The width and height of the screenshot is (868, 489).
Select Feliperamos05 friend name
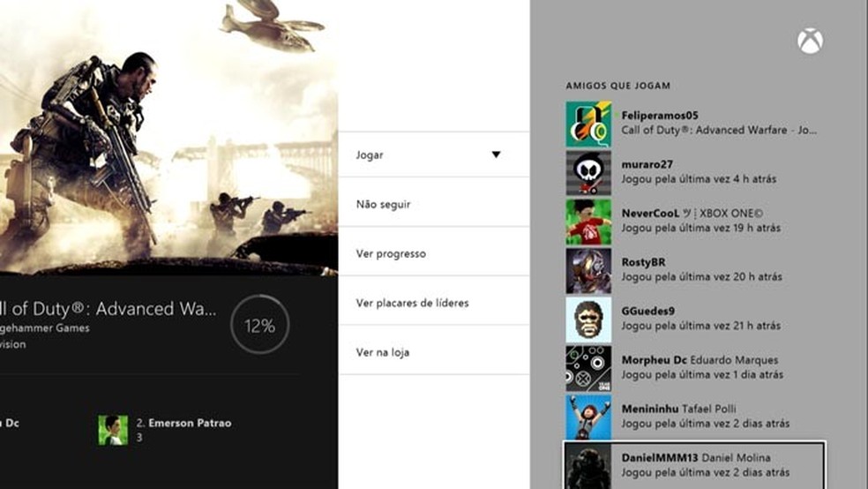click(x=659, y=116)
